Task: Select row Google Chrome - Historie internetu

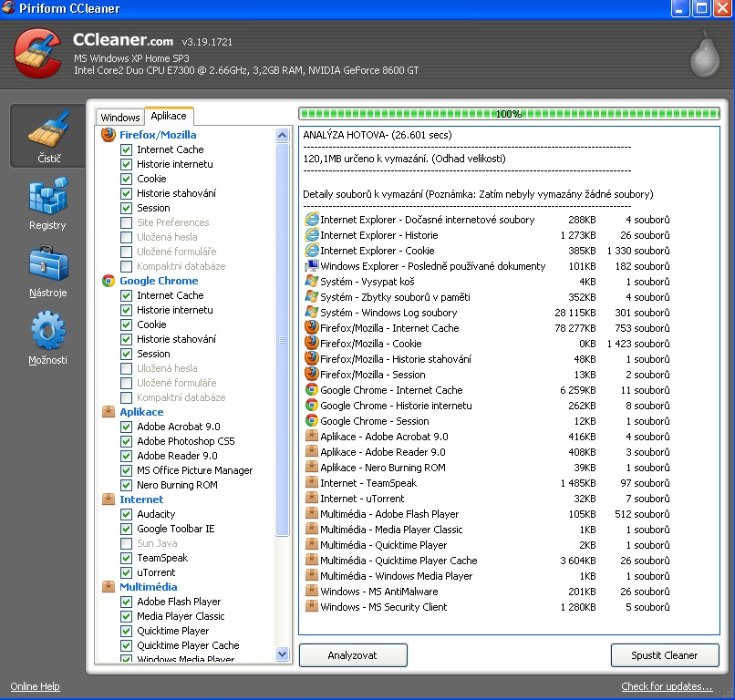Action: click(x=488, y=406)
